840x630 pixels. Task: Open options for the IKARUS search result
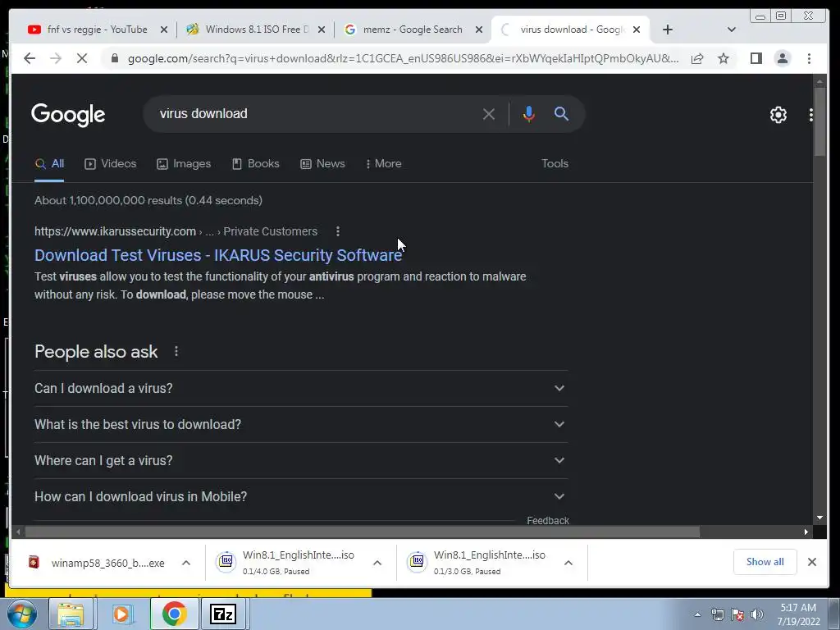(x=337, y=231)
